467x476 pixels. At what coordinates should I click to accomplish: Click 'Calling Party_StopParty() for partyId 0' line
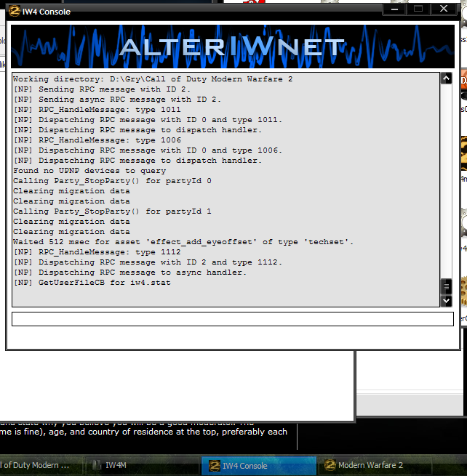pos(112,181)
